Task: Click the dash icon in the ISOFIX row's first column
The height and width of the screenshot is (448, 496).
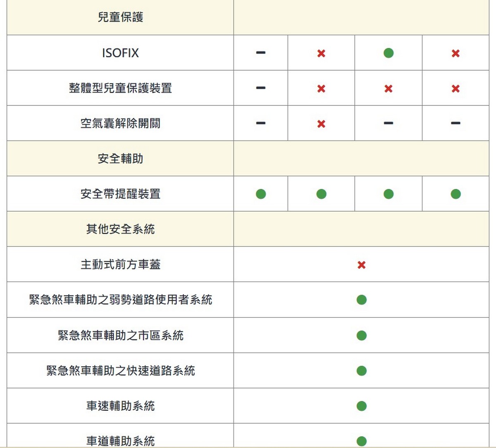Action: click(x=261, y=53)
